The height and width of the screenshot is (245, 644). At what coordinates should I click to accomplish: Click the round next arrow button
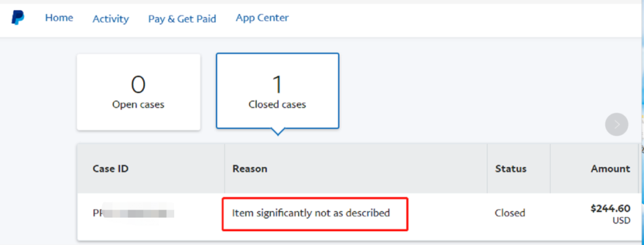click(x=617, y=125)
